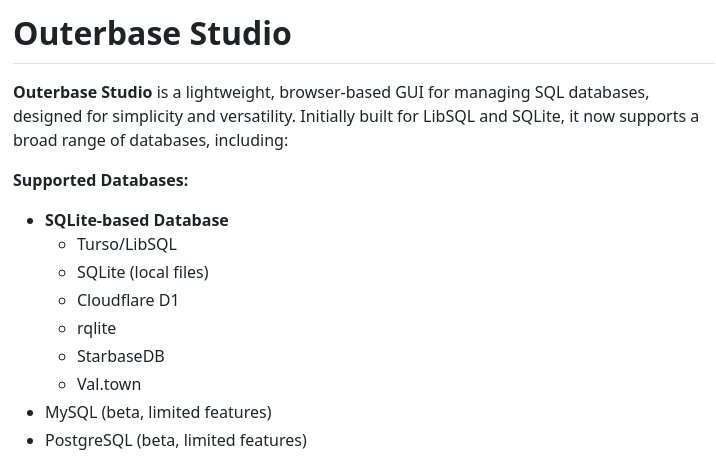
Task: Click the hollow bullet beside rqlite
Action: pos(63,329)
